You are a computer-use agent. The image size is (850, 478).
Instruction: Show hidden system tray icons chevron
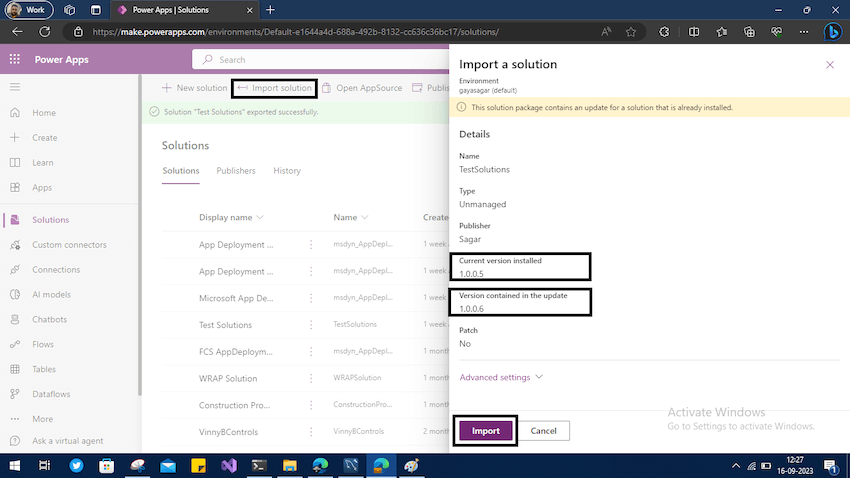(736, 466)
